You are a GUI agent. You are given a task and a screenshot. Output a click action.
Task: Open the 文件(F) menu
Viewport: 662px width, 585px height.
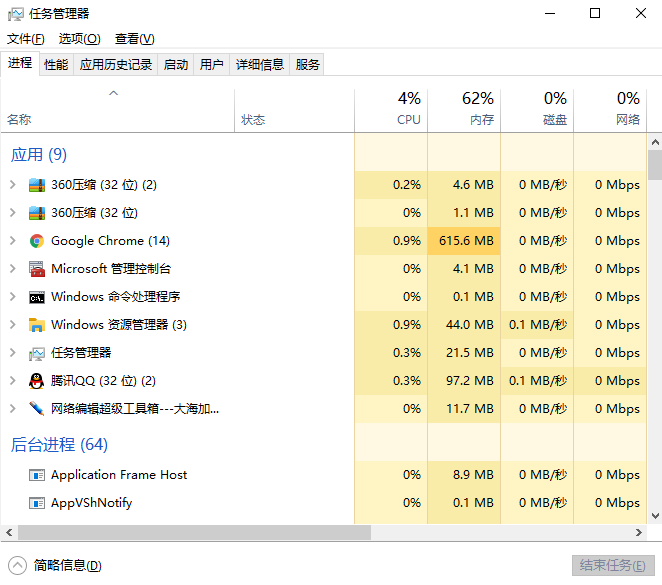tap(26, 39)
